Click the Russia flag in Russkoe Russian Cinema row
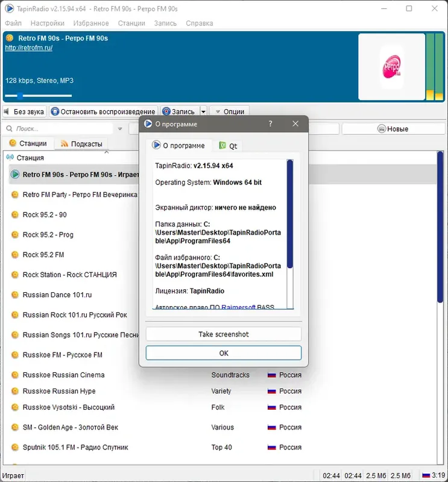Screen dimensions: 448x482 272,375
